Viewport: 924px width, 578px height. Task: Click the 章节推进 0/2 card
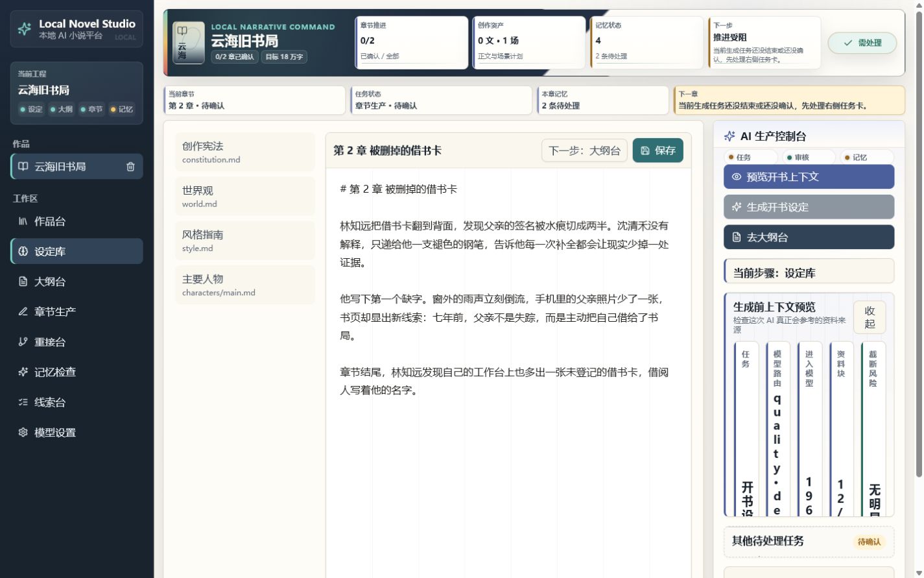coord(411,43)
